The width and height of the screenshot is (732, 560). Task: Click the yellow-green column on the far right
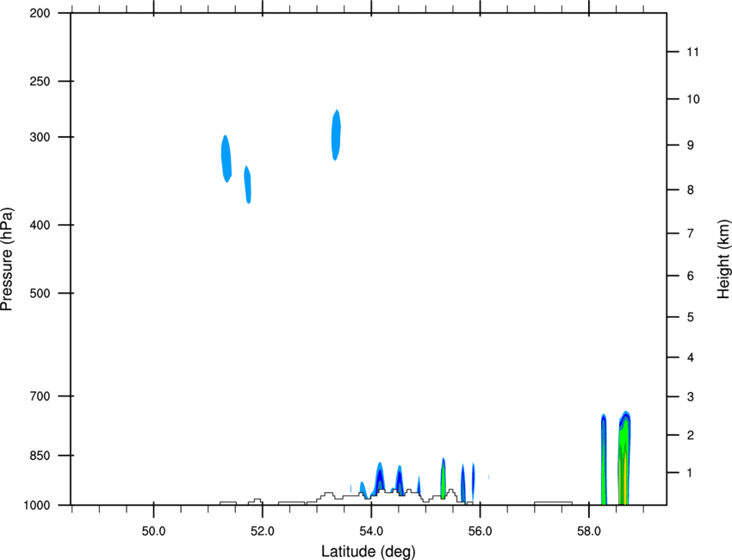pyautogui.click(x=624, y=458)
